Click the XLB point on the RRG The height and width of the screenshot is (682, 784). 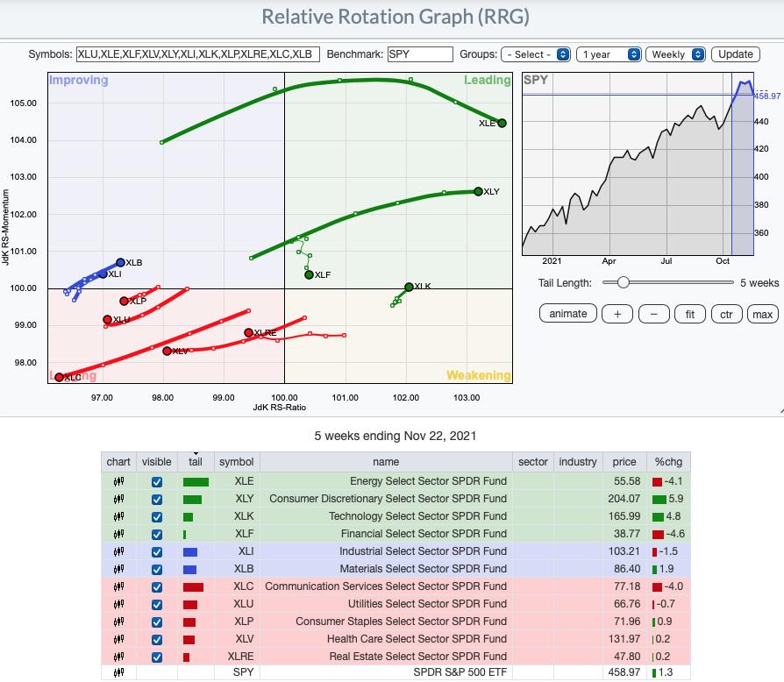[x=120, y=262]
